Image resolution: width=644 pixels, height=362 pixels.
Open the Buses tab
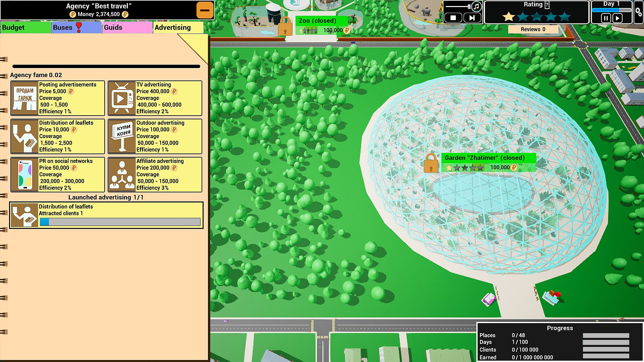[76, 27]
